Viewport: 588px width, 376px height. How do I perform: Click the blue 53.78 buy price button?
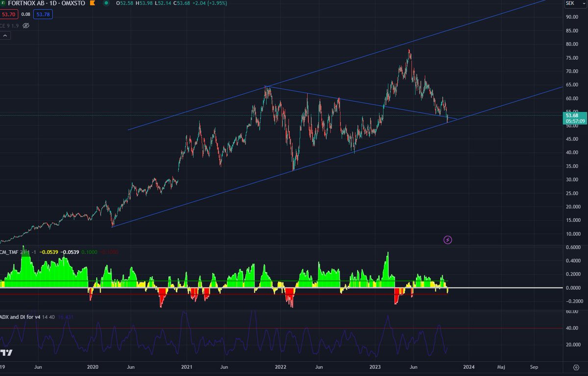pyautogui.click(x=43, y=14)
